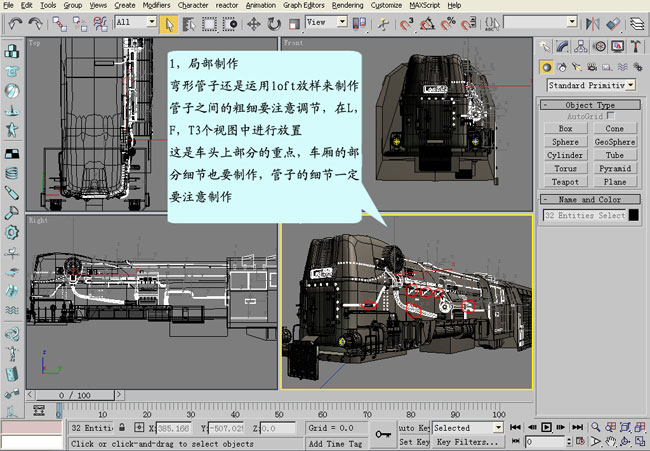The height and width of the screenshot is (451, 650).
Task: Open the File menu
Action: 8,5
